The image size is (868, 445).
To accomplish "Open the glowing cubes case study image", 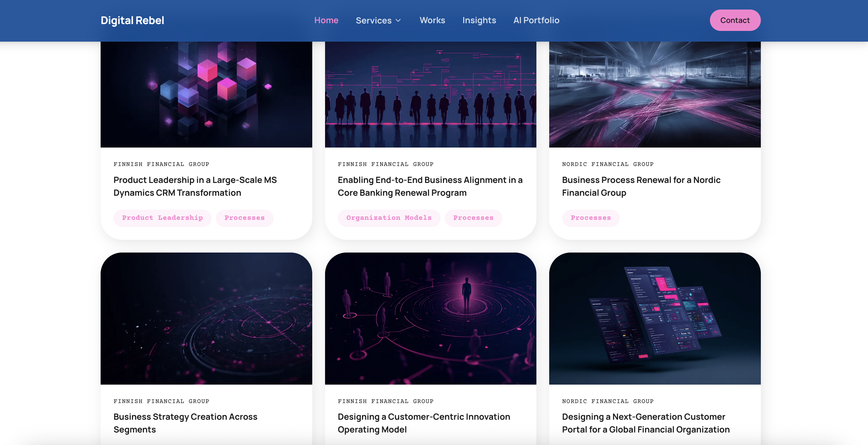I will coord(206,94).
